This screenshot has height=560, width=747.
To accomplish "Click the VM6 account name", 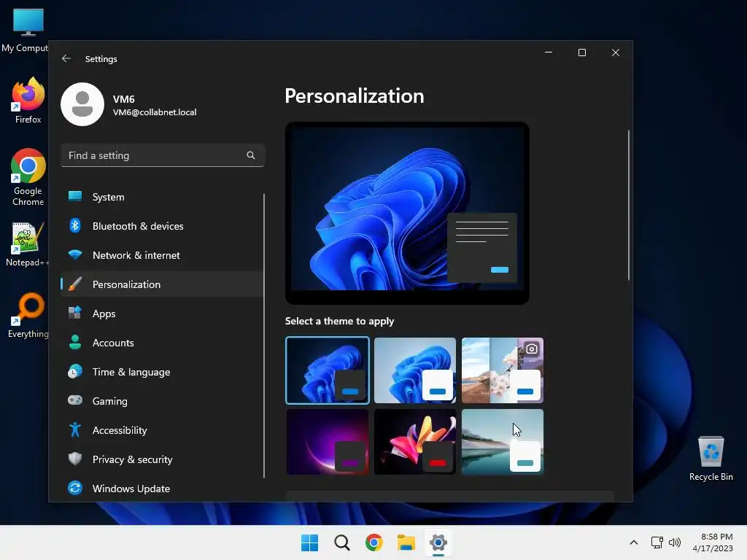I will (x=124, y=99).
